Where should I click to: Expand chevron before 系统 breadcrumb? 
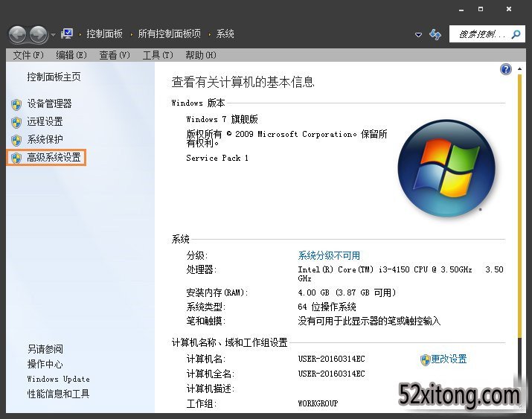(x=210, y=34)
